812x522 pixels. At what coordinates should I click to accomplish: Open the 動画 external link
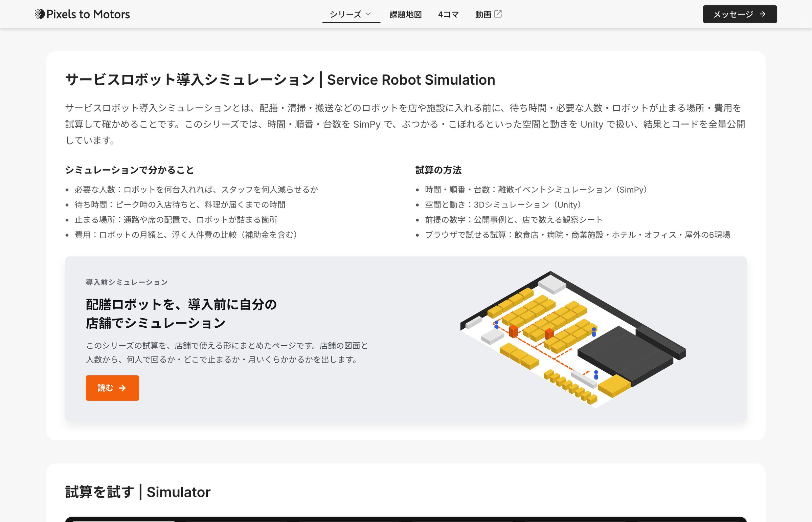tap(488, 14)
